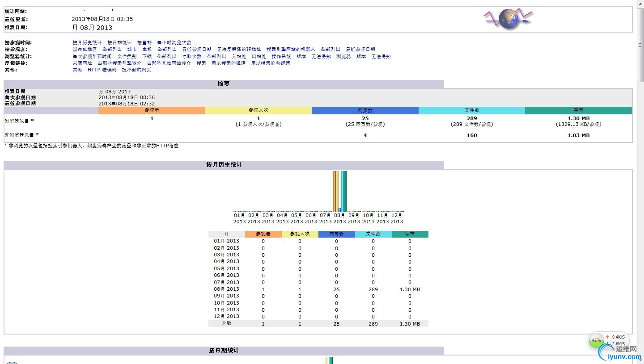
Task: Open the 用以搜索的关键词 link
Action: point(271,63)
